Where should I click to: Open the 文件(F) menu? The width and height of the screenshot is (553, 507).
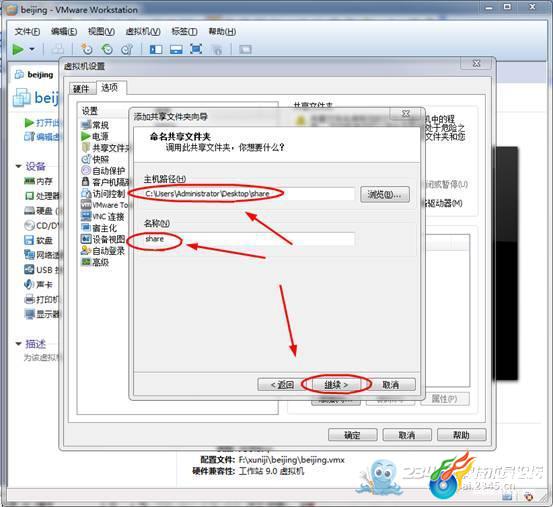pos(27,32)
